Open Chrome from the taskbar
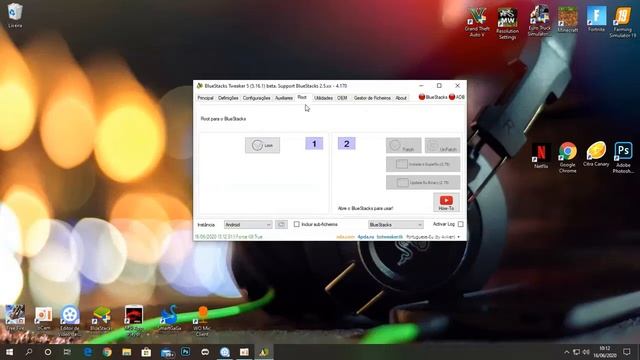 click(107, 352)
